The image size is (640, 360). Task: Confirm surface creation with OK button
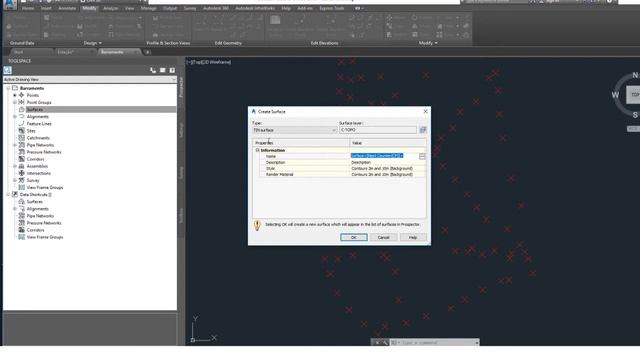354,237
